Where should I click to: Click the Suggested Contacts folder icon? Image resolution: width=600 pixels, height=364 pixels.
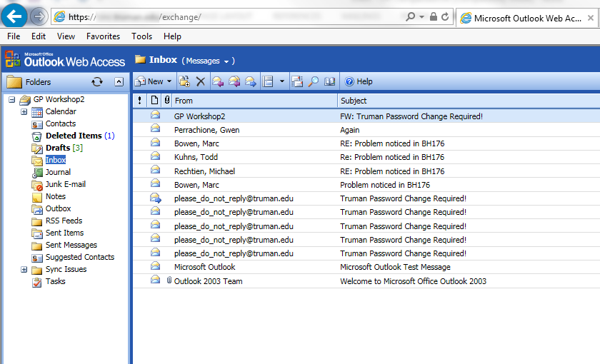click(x=37, y=258)
